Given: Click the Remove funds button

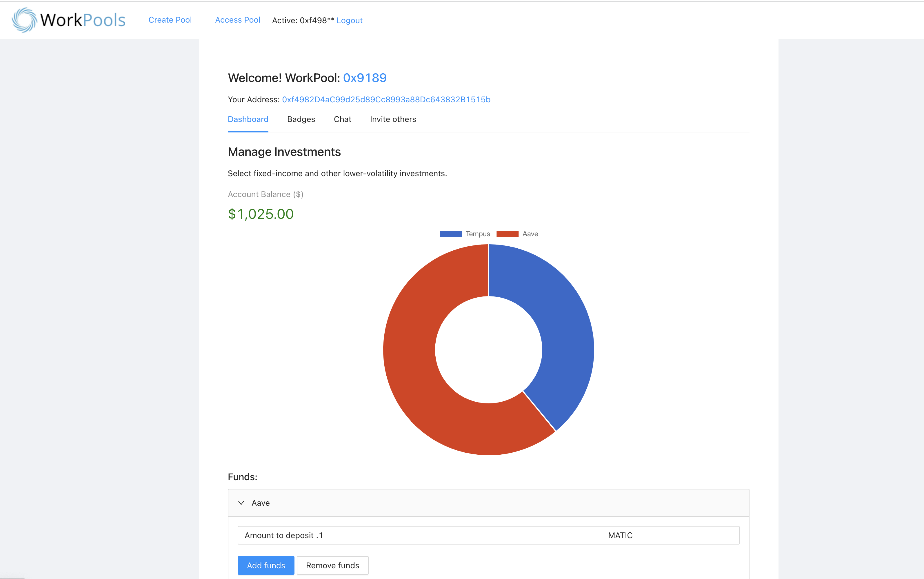Looking at the screenshot, I should pos(332,565).
